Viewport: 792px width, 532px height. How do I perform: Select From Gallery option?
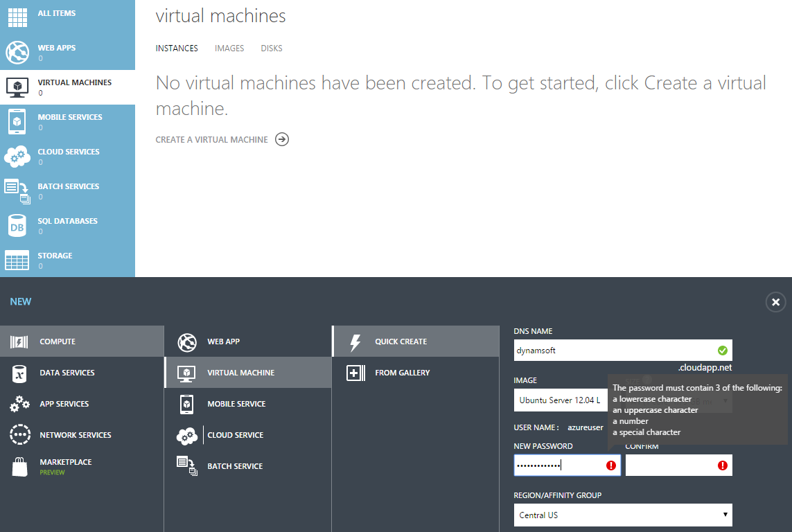tap(402, 373)
